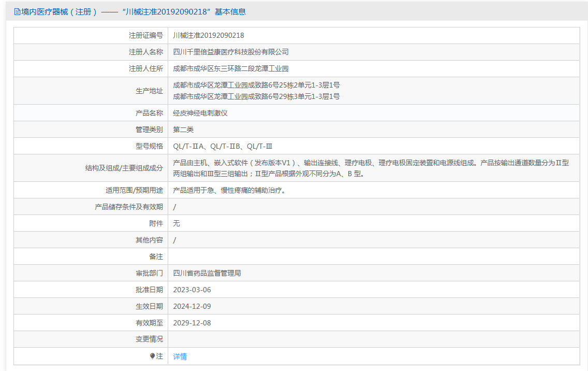Click the 产品名称 label
The width and height of the screenshot is (588, 371).
[149, 113]
